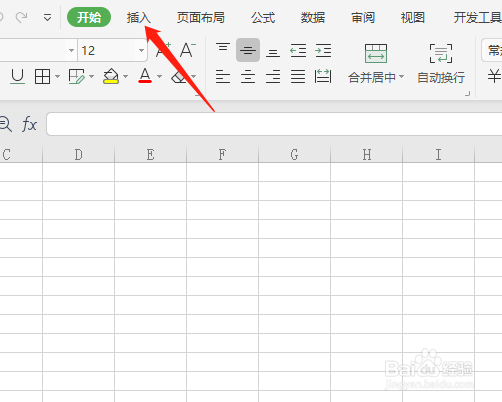Click the currency ¥ format icon
The image size is (502, 402).
coord(494,76)
